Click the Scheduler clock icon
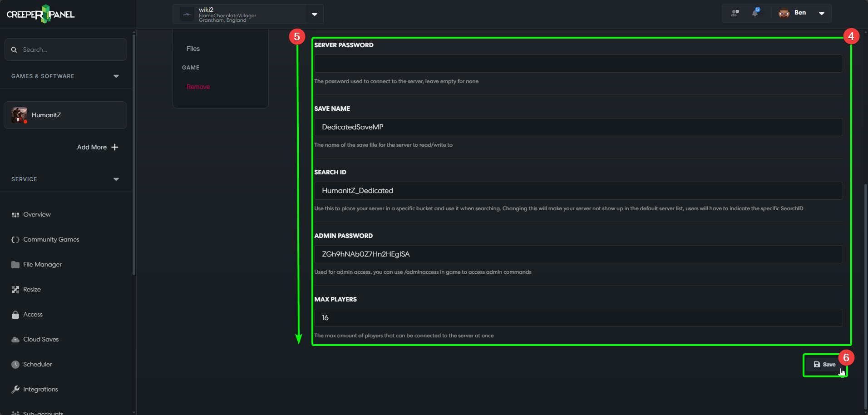 pos(15,364)
